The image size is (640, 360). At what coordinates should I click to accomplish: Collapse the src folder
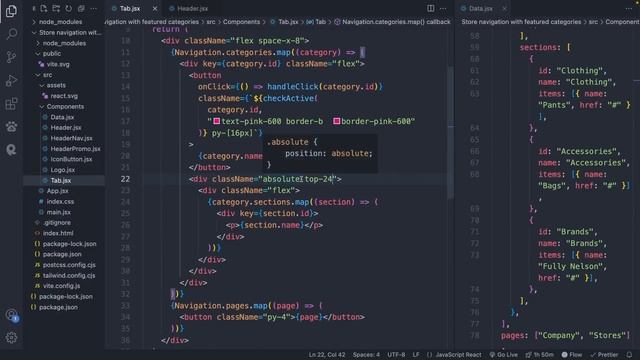(47, 75)
